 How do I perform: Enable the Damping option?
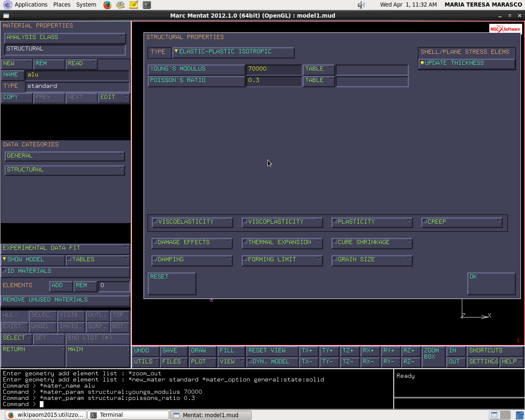click(192, 260)
